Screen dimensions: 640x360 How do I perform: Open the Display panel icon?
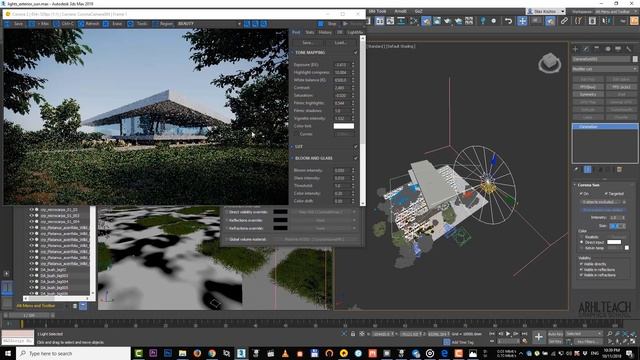pos(618,49)
